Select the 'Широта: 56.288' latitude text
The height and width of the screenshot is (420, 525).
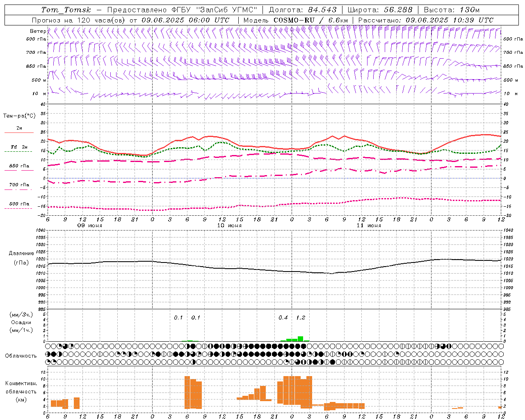[380, 10]
